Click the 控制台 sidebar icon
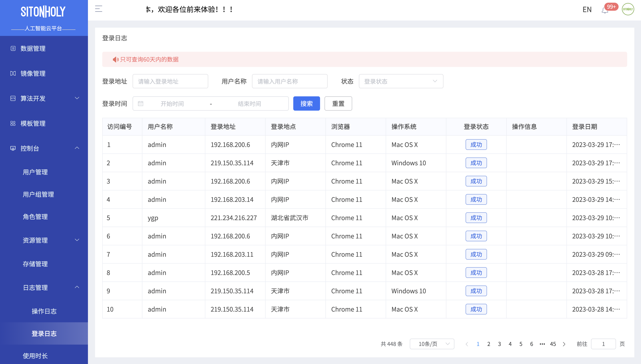The width and height of the screenshot is (641, 364). click(13, 149)
